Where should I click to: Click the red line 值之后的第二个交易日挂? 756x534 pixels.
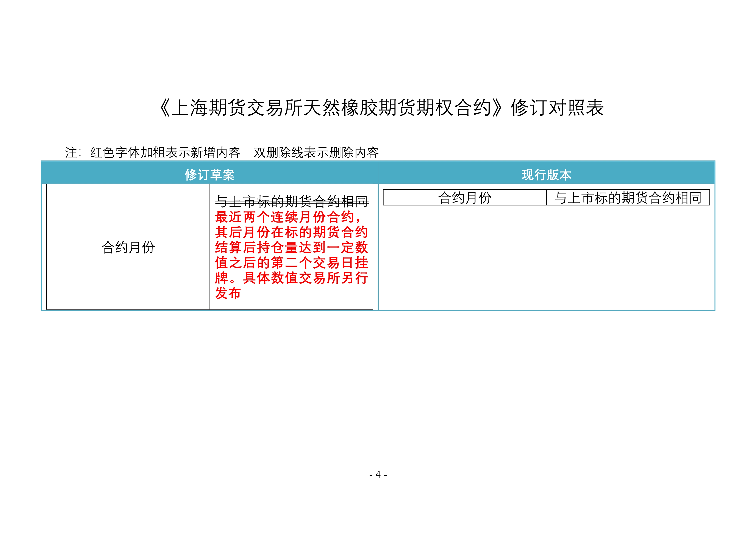(291, 263)
